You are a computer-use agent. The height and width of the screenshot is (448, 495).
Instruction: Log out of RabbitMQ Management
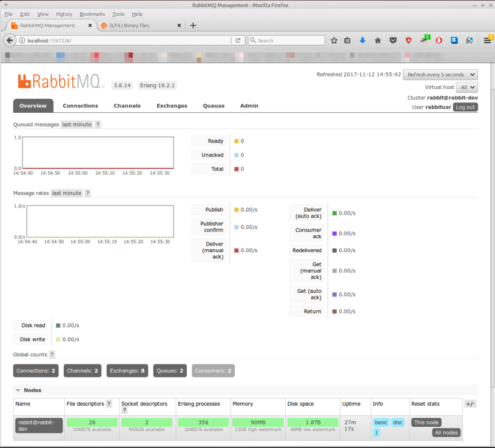(465, 107)
